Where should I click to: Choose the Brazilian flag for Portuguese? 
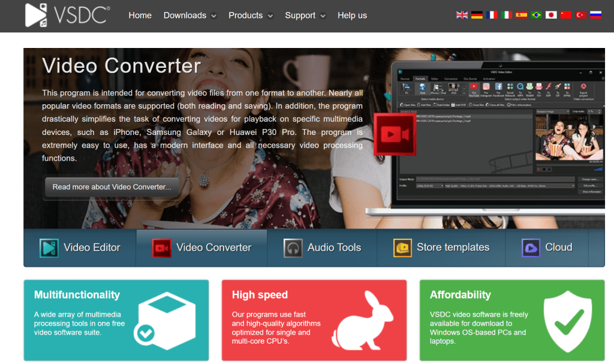tap(536, 15)
